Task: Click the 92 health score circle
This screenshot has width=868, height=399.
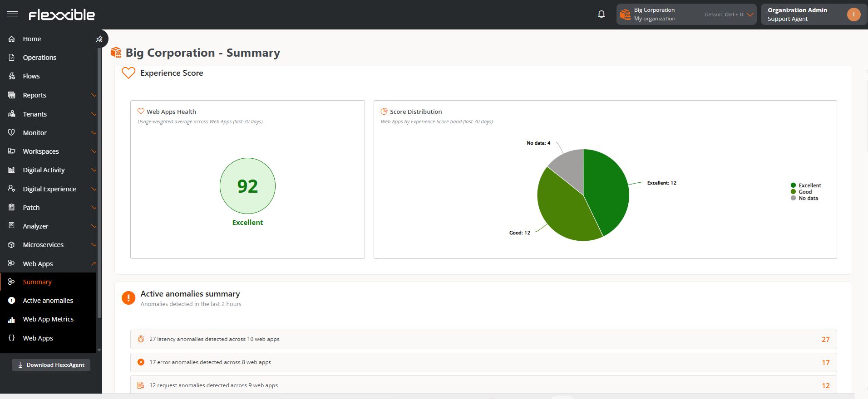Action: (247, 186)
